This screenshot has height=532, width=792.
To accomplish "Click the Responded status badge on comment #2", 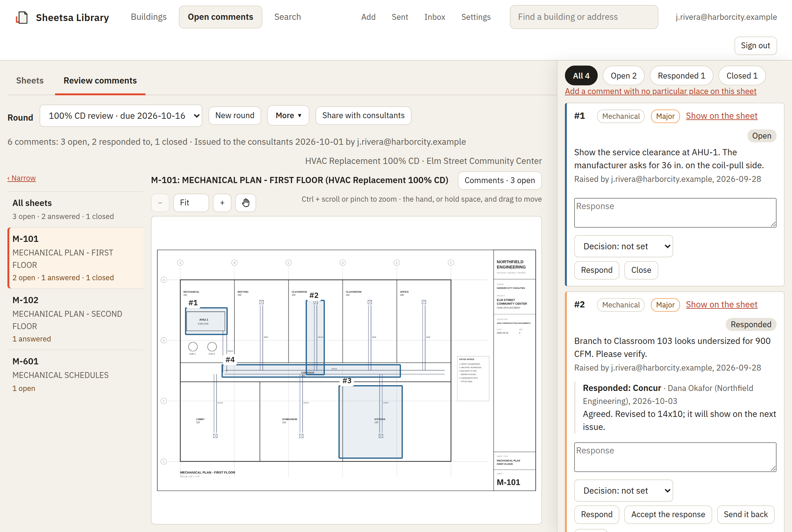I will [751, 324].
